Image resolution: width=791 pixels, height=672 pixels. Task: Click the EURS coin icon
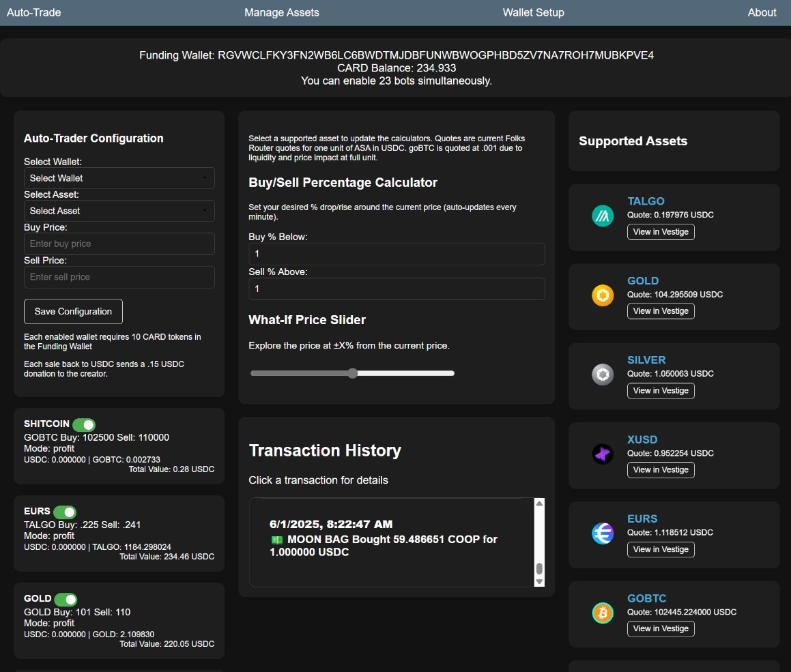[x=603, y=534]
